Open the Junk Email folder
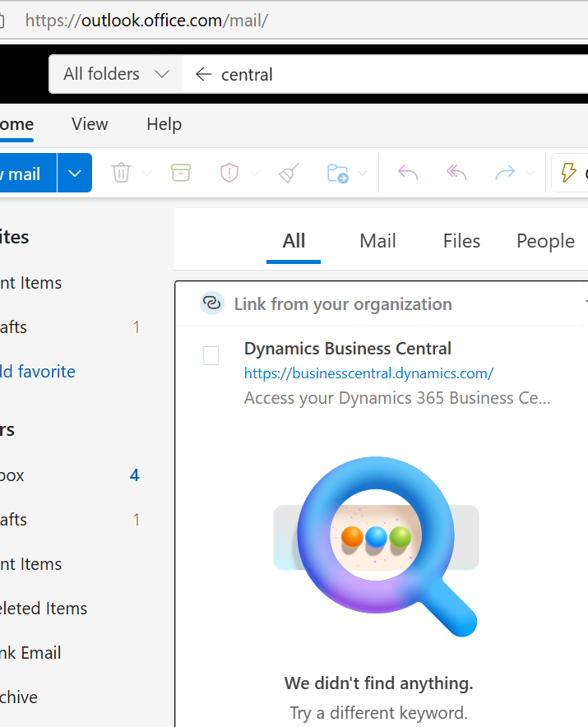The width and height of the screenshot is (588, 727). click(x=70, y=653)
